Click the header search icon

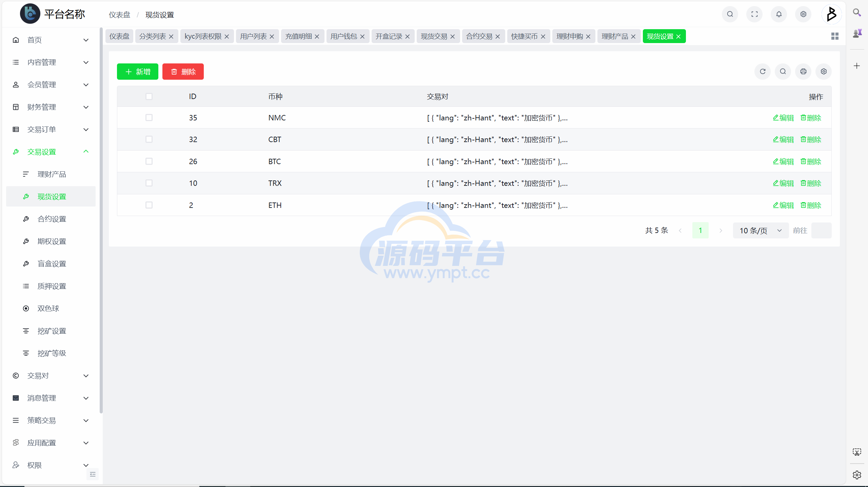(730, 14)
